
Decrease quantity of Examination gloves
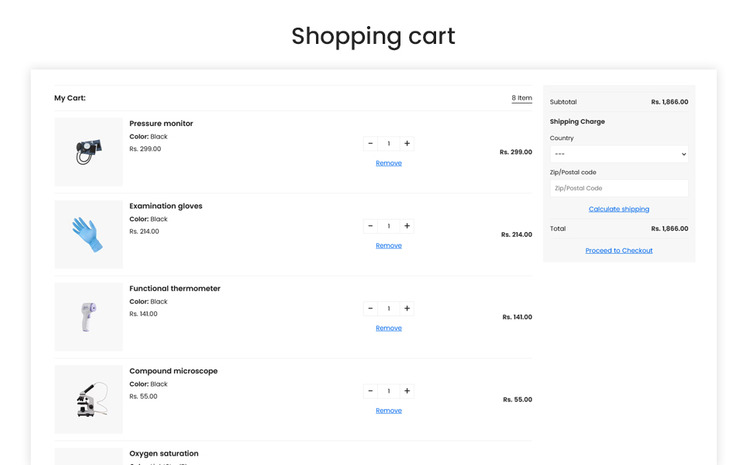coord(370,226)
